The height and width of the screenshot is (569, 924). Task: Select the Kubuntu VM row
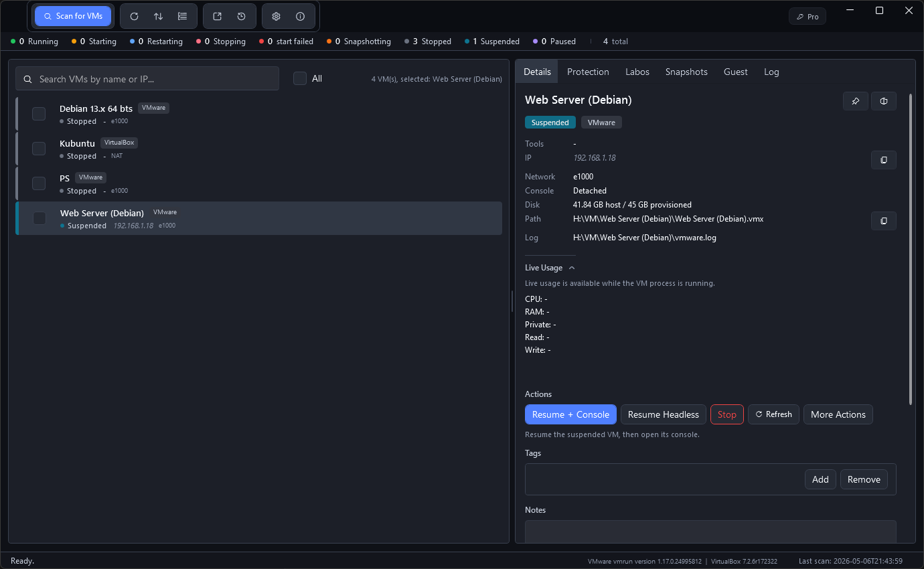click(258, 149)
